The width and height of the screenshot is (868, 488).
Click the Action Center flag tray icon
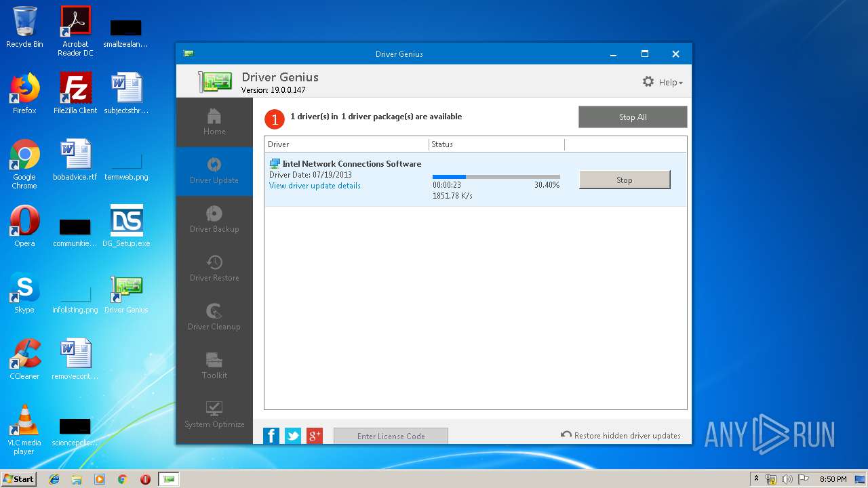(x=803, y=479)
